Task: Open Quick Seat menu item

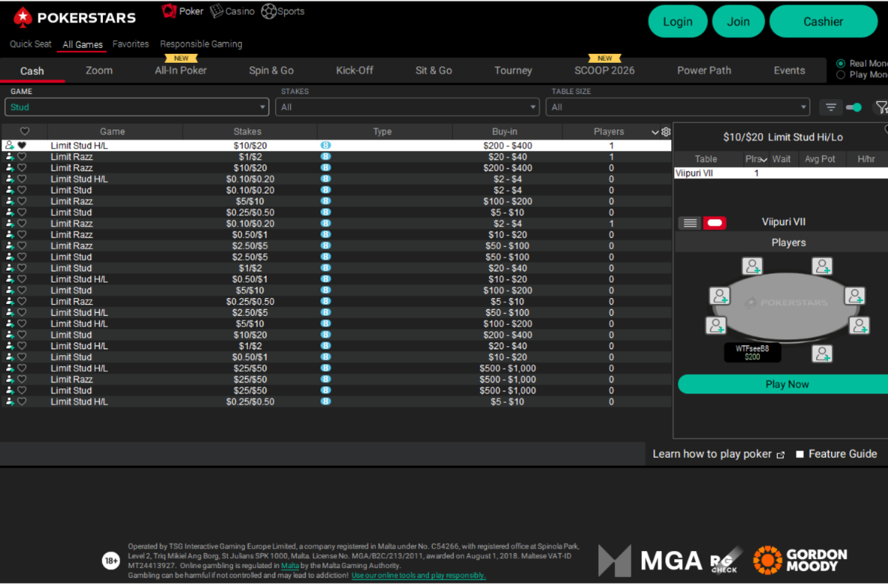Action: (x=31, y=44)
